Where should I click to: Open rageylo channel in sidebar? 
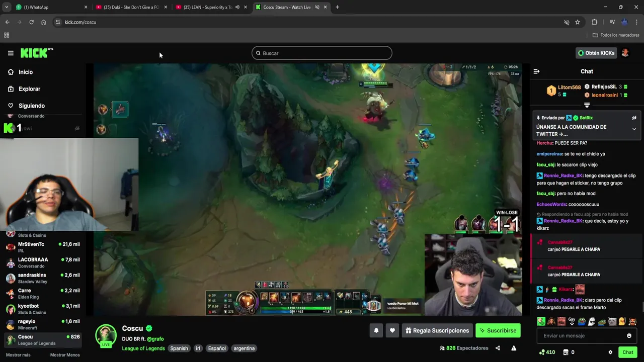43,324
